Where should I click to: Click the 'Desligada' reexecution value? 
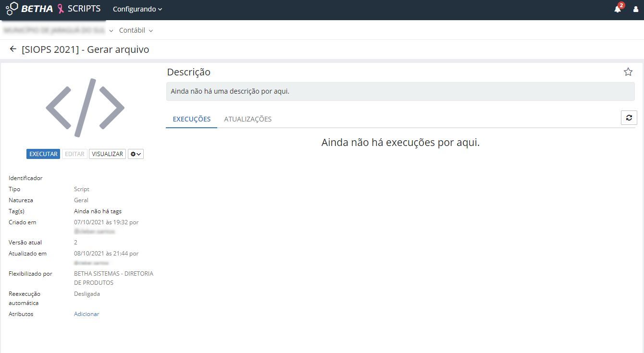[87, 294]
